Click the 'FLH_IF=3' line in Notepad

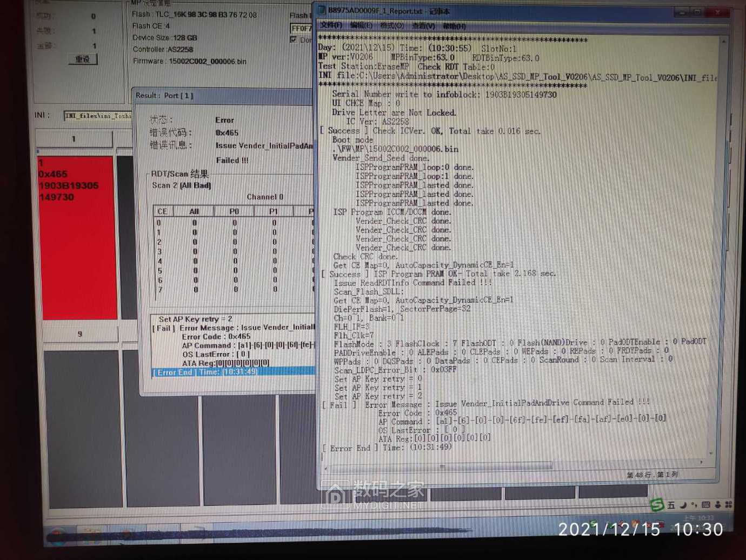tap(352, 326)
